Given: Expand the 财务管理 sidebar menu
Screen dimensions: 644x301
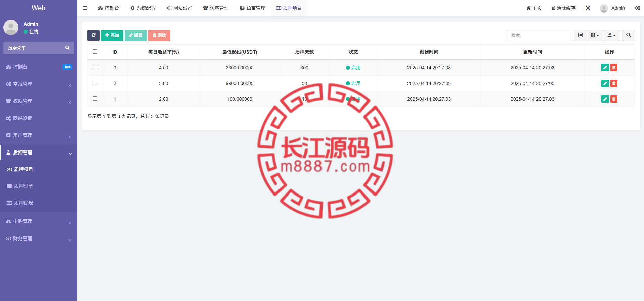Looking at the screenshot, I should pos(39,239).
